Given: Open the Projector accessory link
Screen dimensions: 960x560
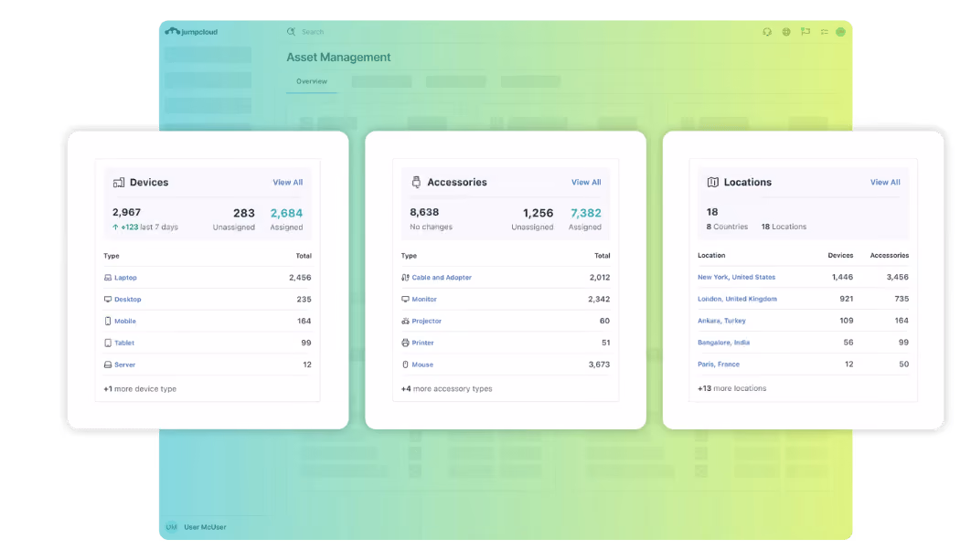Looking at the screenshot, I should point(427,322).
